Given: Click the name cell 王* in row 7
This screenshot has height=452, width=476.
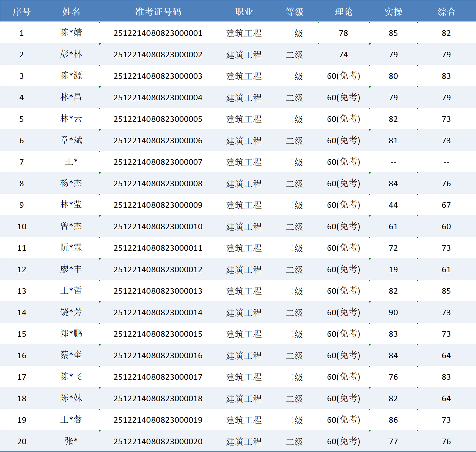Looking at the screenshot, I should pyautogui.click(x=71, y=162).
